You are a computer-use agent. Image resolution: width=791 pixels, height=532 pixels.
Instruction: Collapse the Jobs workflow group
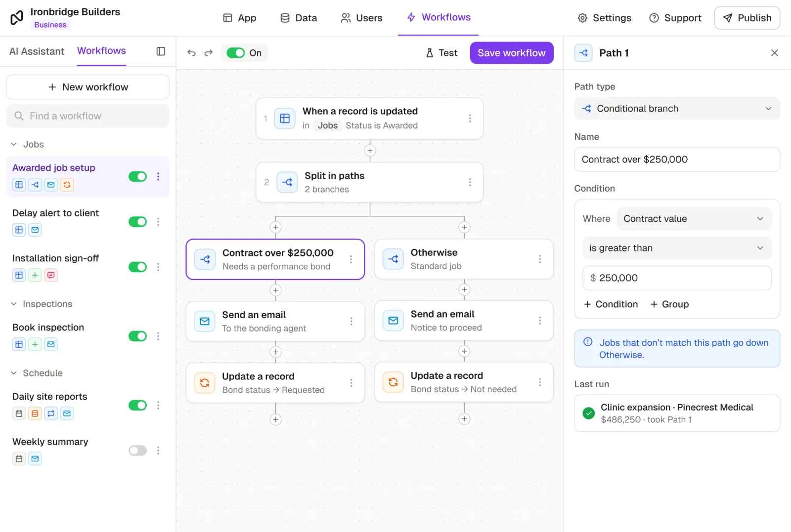14,144
